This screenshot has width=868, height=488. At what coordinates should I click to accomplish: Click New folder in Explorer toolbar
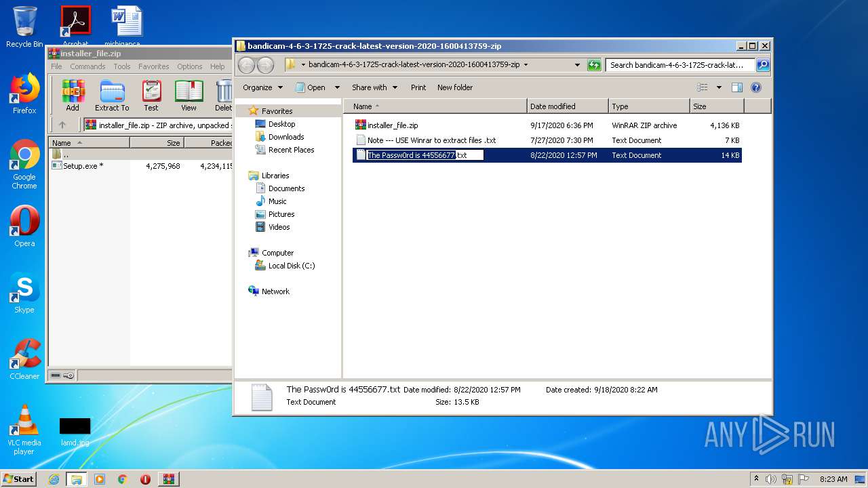click(455, 87)
